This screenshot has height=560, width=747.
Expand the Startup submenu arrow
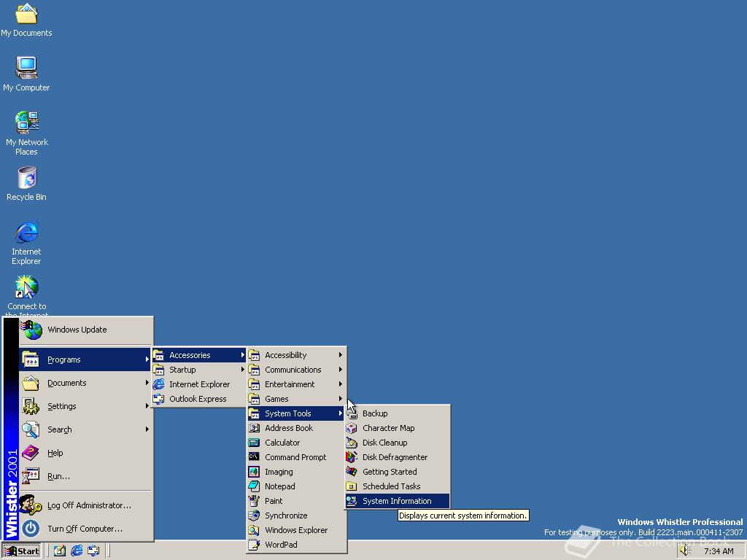pyautogui.click(x=242, y=370)
